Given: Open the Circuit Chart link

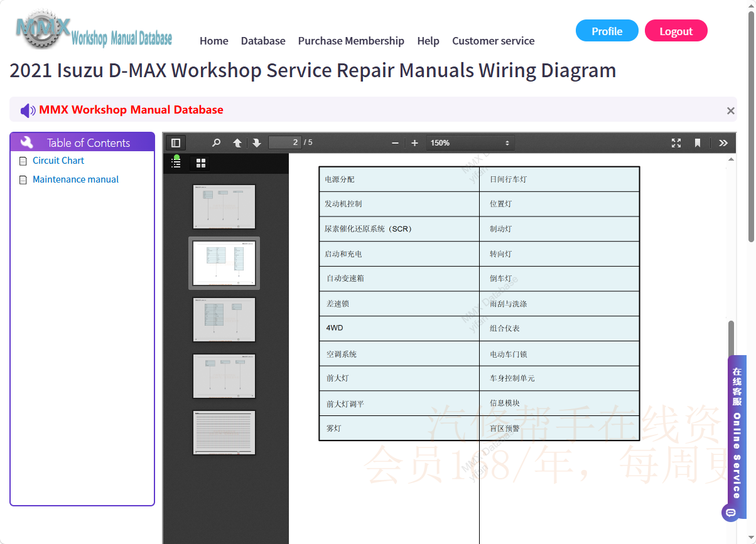Looking at the screenshot, I should (x=58, y=161).
